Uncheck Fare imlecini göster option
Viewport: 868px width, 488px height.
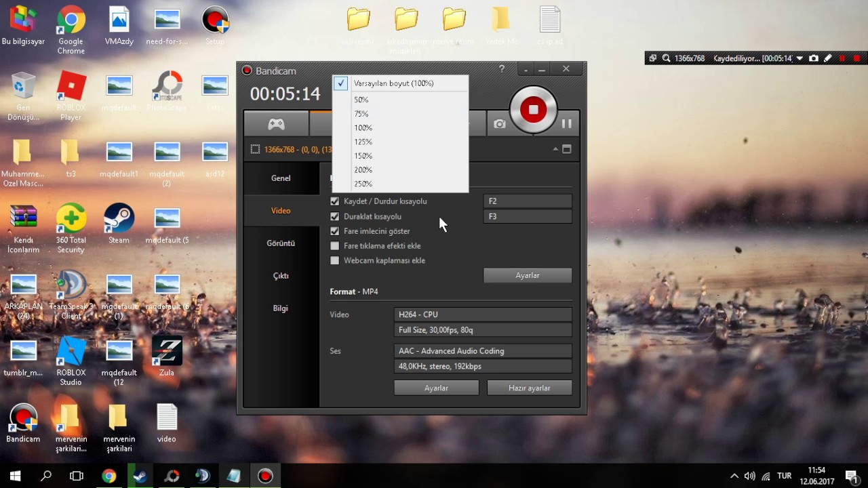pyautogui.click(x=334, y=231)
